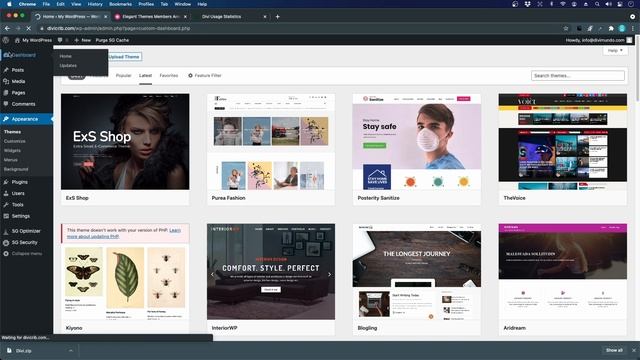This screenshot has width=640, height=360.
Task: Open the Chrome three-dot menu
Action: coord(633,28)
